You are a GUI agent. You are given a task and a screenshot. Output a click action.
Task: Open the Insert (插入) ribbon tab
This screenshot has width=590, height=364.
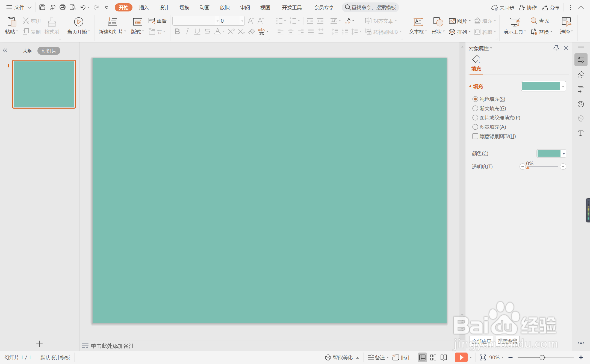coord(144,7)
